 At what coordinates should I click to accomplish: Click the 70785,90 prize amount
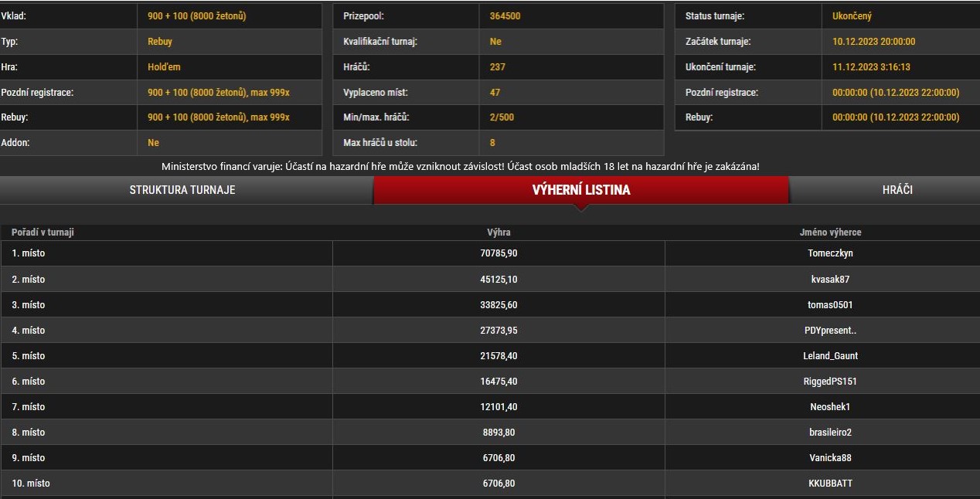(499, 253)
